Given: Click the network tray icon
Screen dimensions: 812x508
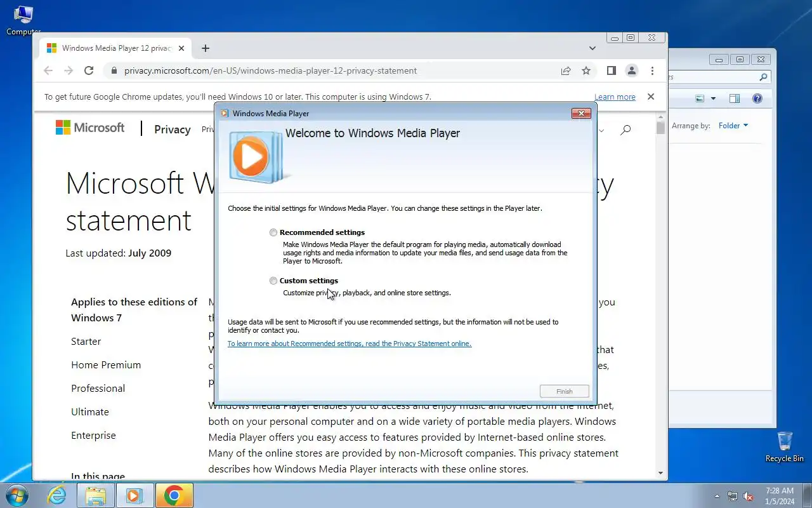Looking at the screenshot, I should pyautogui.click(x=733, y=496).
